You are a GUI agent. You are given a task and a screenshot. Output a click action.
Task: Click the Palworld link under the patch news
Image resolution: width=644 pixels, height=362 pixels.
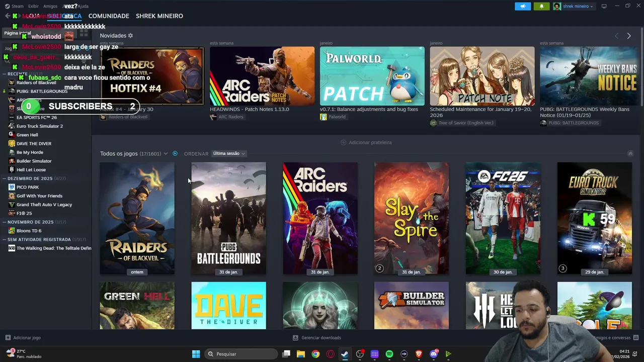333,117
